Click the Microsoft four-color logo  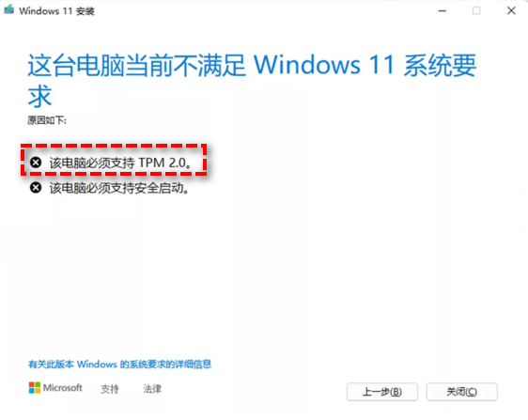pyautogui.click(x=35, y=388)
